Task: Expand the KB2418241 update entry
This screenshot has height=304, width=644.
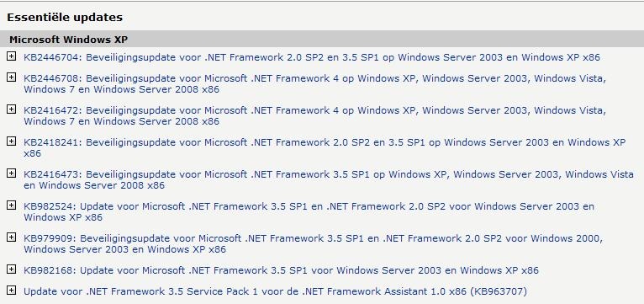Action: pos(12,141)
